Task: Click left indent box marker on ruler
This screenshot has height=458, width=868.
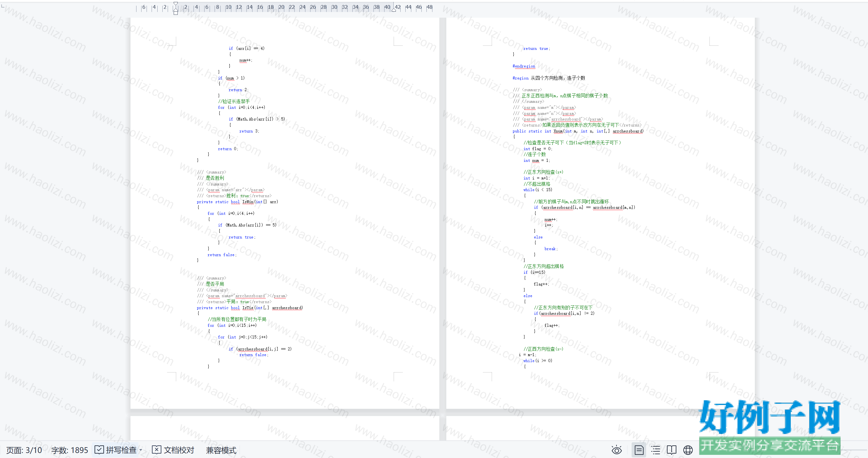Action: tap(176, 13)
